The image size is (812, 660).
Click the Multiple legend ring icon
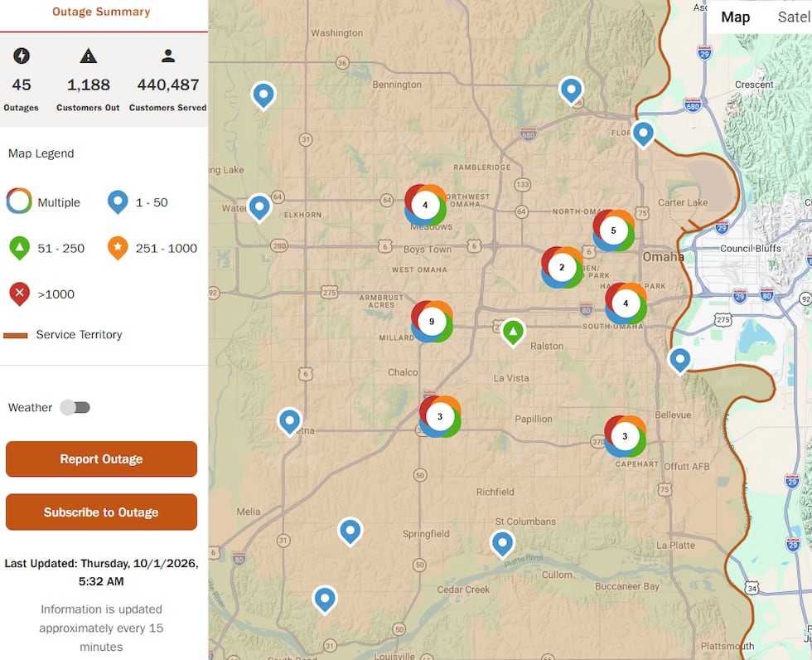[x=19, y=201]
